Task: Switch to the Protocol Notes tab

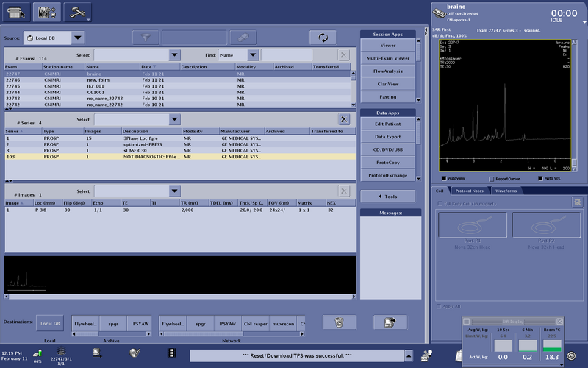Action: click(x=469, y=191)
